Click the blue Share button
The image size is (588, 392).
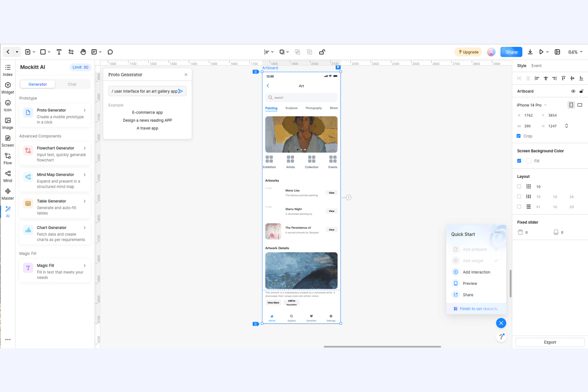coord(511,52)
